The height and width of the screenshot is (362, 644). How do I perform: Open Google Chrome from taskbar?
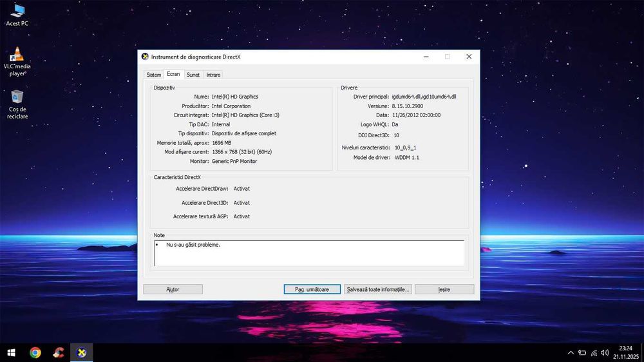(x=35, y=352)
